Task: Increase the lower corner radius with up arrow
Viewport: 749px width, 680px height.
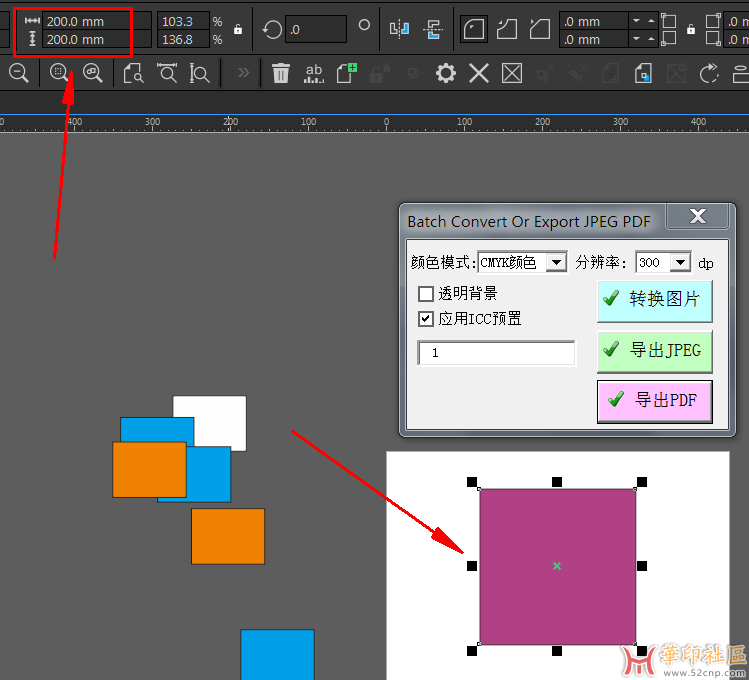Action: (x=651, y=39)
